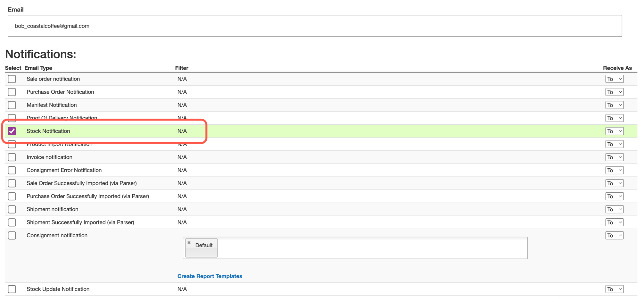Viewport: 644px width, 302px height.
Task: Click the Shipment notification label text
Action: 53,209
